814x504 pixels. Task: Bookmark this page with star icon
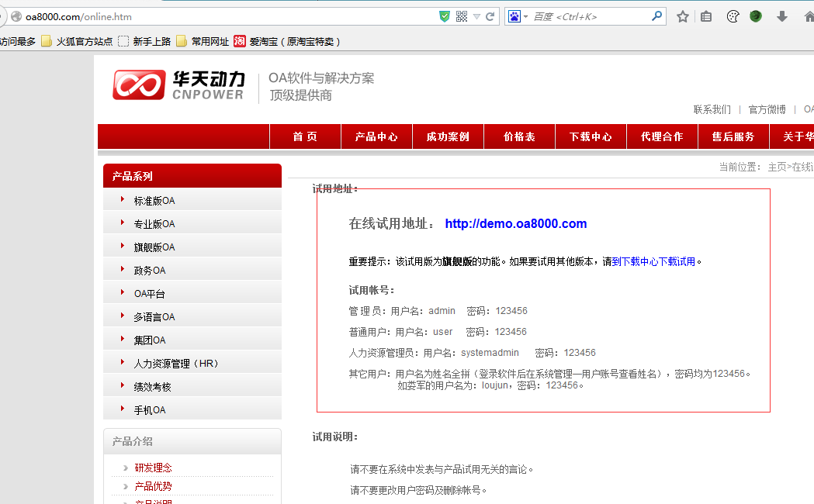point(683,16)
